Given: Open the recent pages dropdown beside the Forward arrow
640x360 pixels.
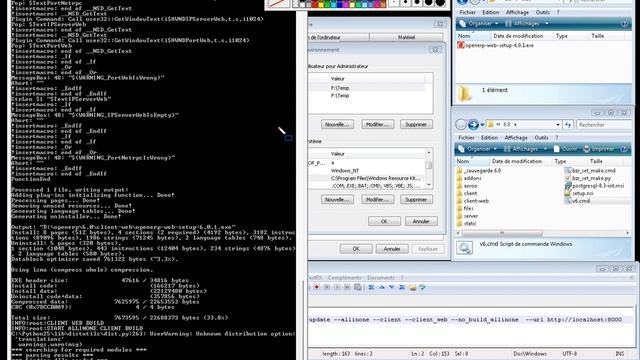Looking at the screenshot, I should tap(482, 125).
